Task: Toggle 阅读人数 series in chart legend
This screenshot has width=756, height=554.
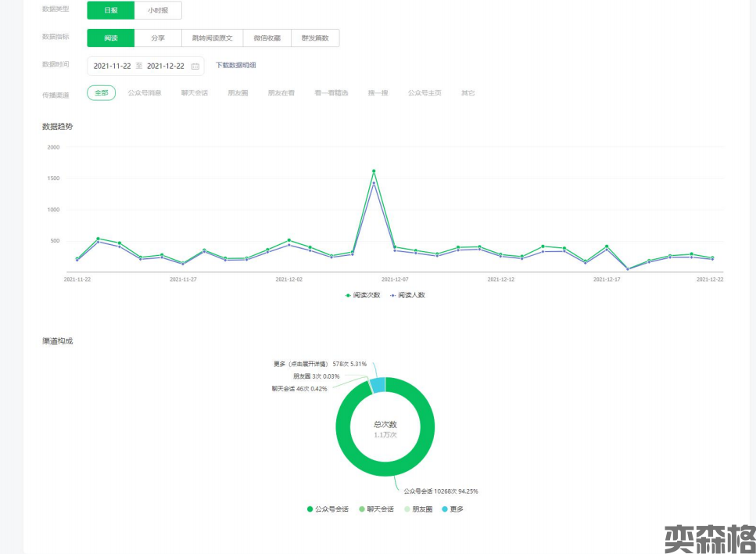Action: point(407,295)
